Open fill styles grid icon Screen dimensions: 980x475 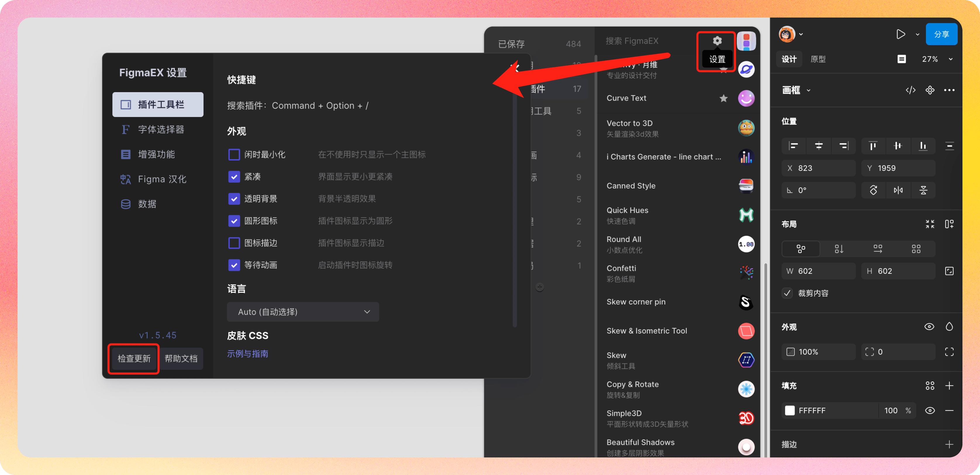coord(930,386)
